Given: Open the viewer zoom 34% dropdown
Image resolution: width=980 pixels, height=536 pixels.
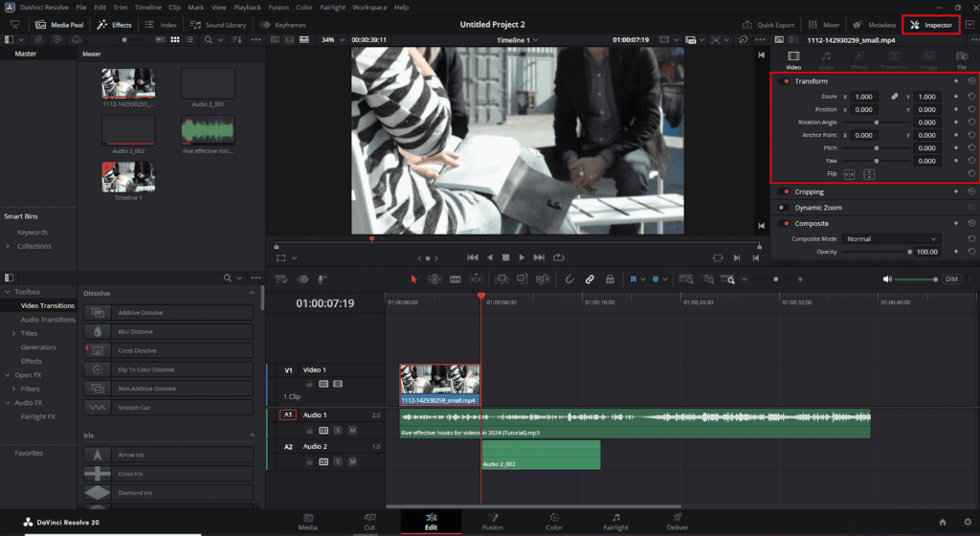Looking at the screenshot, I should coord(332,39).
